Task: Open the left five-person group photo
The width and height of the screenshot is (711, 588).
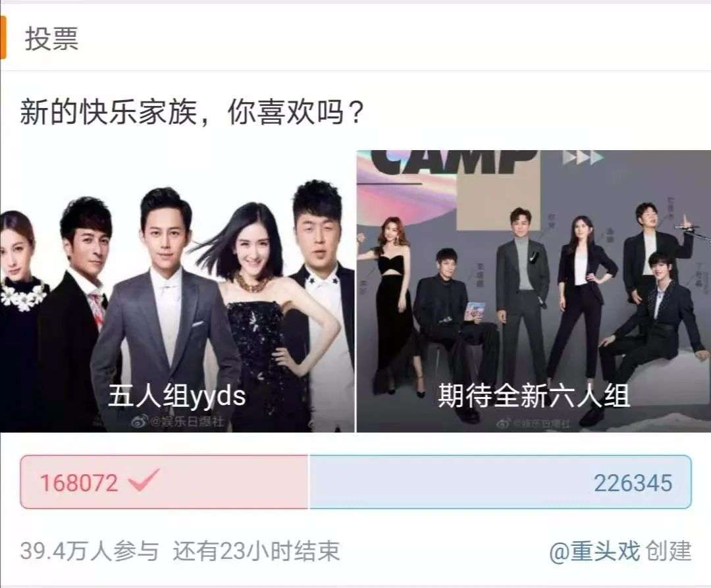Action: (x=177, y=292)
